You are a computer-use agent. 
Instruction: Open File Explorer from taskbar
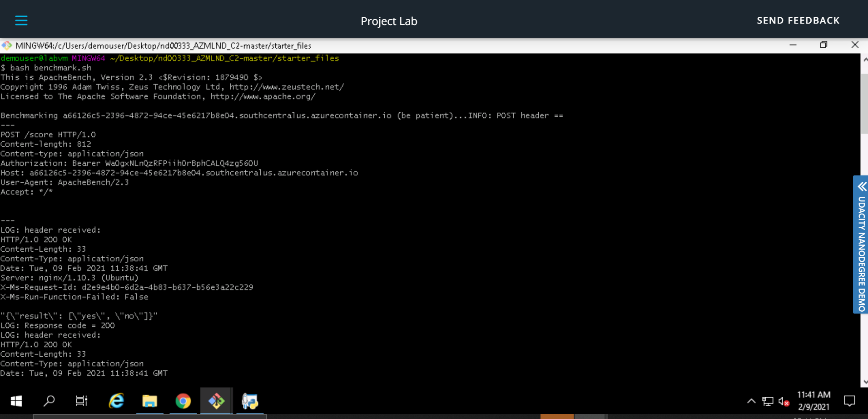[x=149, y=401]
